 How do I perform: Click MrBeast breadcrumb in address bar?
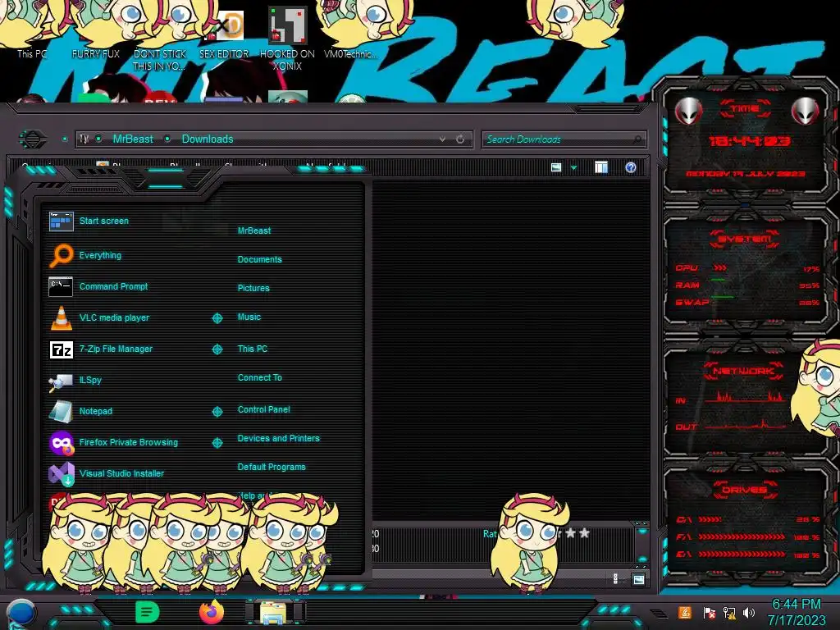[133, 139]
